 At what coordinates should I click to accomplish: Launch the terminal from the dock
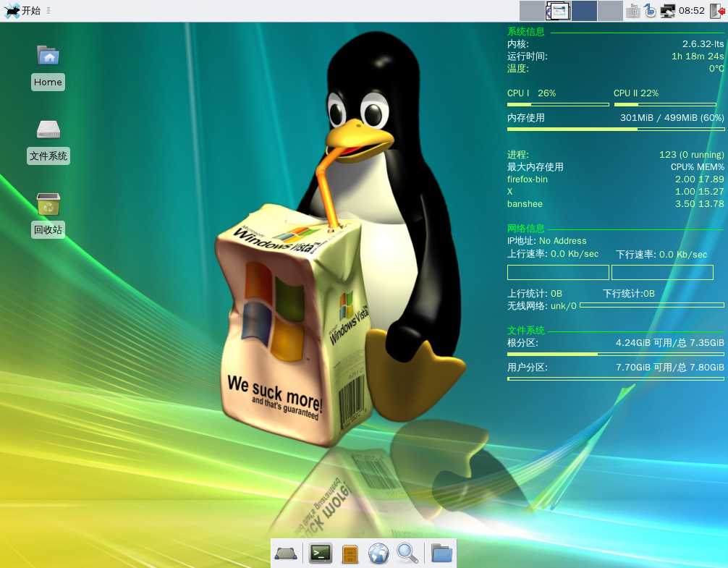[321, 553]
